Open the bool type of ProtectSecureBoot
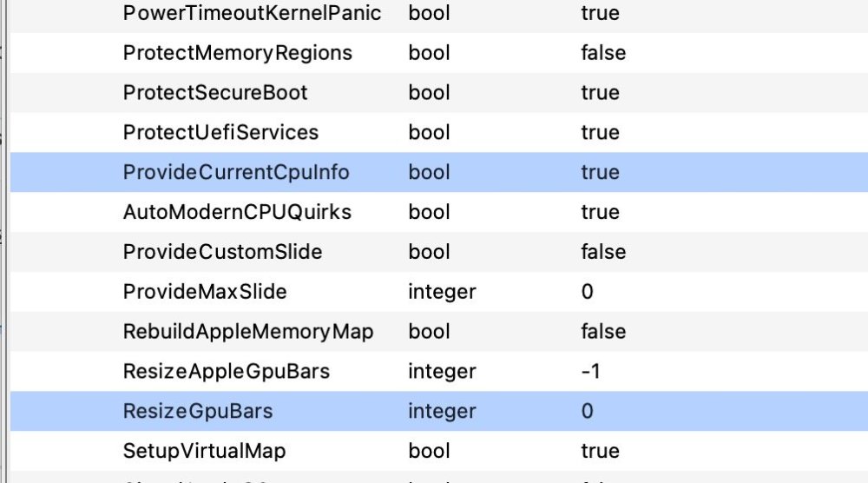 [x=429, y=92]
